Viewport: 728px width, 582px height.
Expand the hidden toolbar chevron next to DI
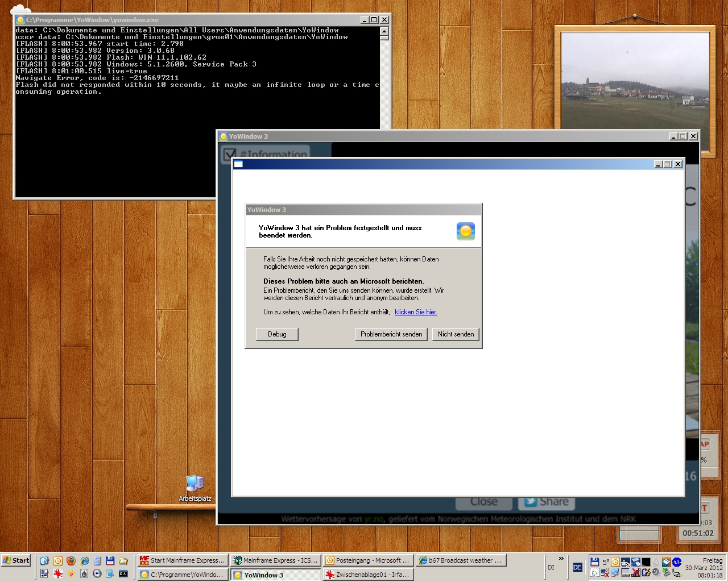561,559
